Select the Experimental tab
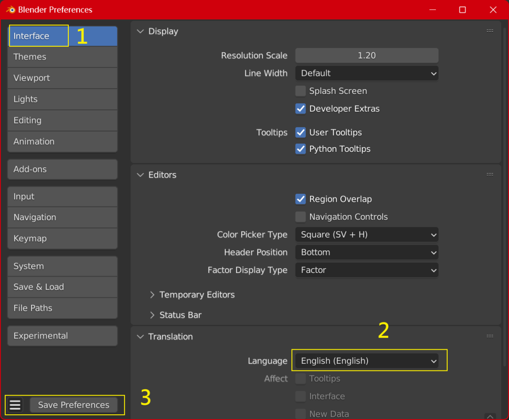The height and width of the screenshot is (420, 509). [x=63, y=336]
